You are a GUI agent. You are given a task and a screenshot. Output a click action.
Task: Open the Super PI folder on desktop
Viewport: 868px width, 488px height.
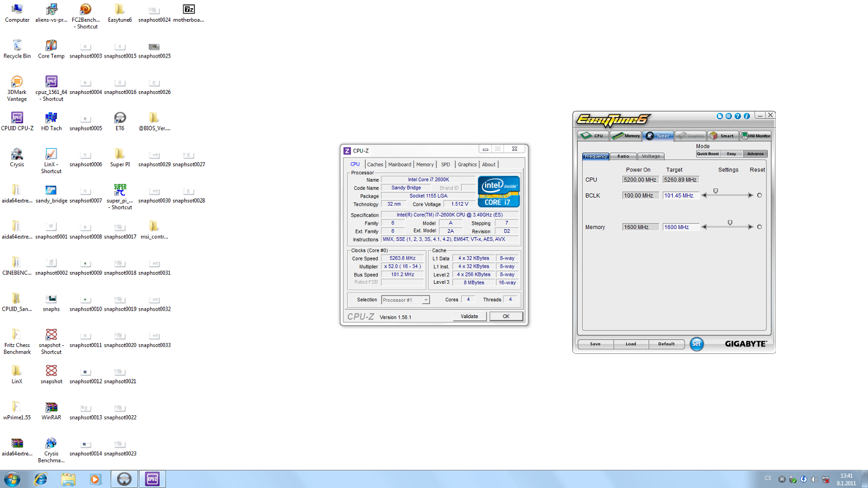click(120, 158)
